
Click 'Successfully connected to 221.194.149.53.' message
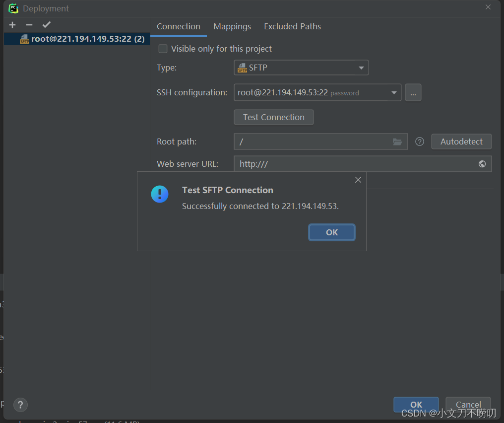pyautogui.click(x=260, y=206)
